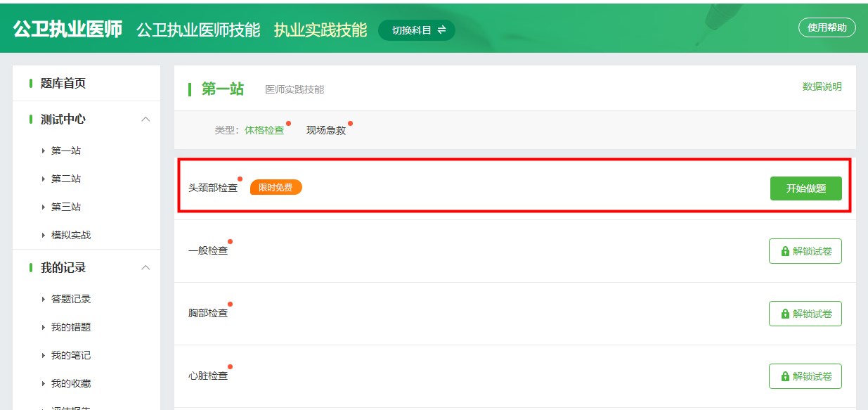Image resolution: width=868 pixels, height=410 pixels.
Task: Click the 切换科目 switch subject button
Action: [x=417, y=30]
